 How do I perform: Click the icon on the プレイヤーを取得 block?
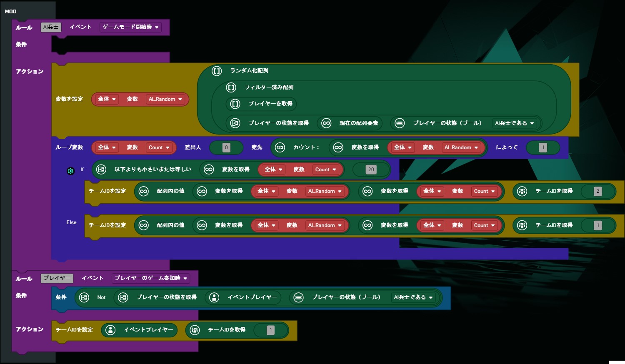click(x=235, y=104)
